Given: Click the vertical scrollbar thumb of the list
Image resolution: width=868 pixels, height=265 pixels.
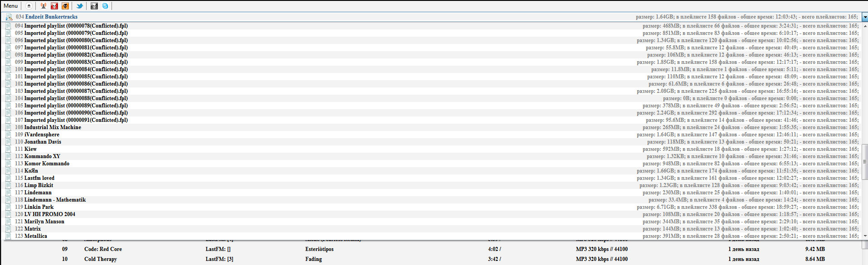Looking at the screenshot, I should click(x=865, y=162).
